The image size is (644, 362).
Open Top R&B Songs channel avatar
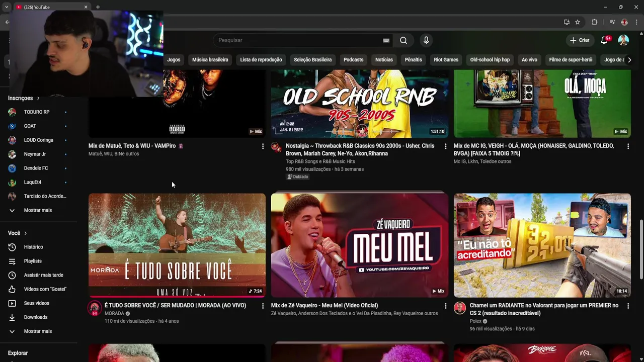click(x=276, y=146)
